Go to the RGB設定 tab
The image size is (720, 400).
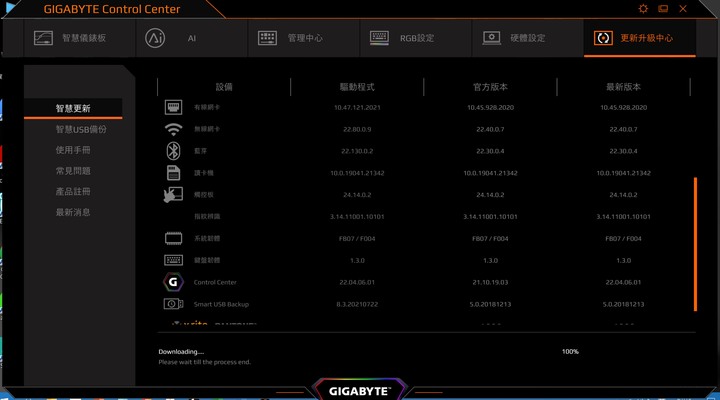tap(416, 38)
